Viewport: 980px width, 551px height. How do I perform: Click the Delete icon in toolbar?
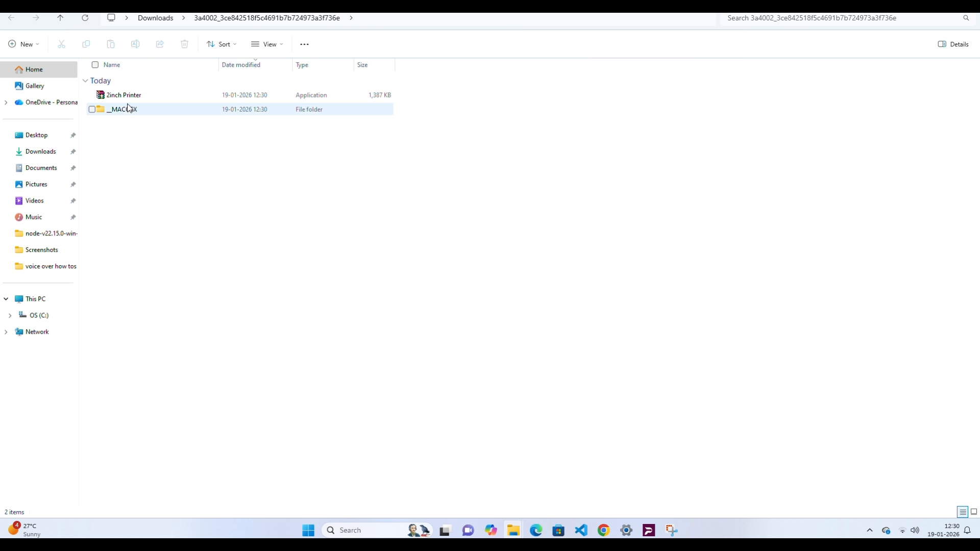pos(184,44)
